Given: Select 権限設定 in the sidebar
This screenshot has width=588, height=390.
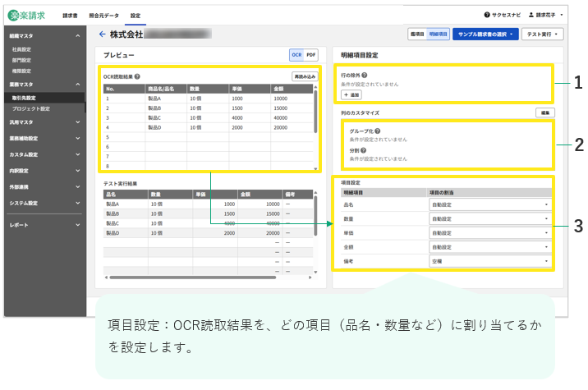Looking at the screenshot, I should pyautogui.click(x=21, y=71).
